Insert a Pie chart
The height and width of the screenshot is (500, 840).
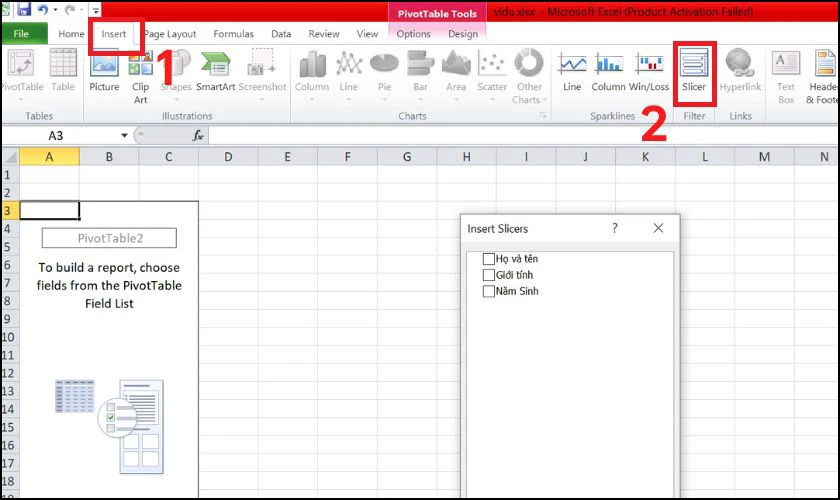(x=384, y=75)
